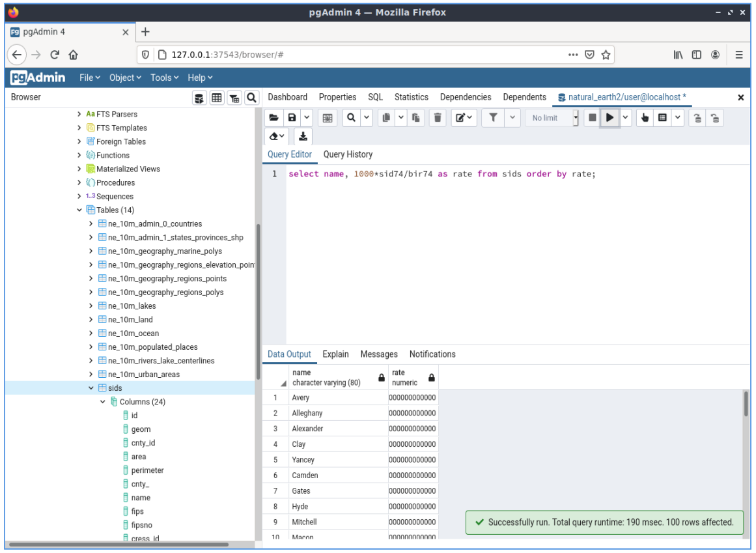Switch to the Dependents tab
Image resolution: width=756 pixels, height=553 pixels.
pyautogui.click(x=525, y=97)
